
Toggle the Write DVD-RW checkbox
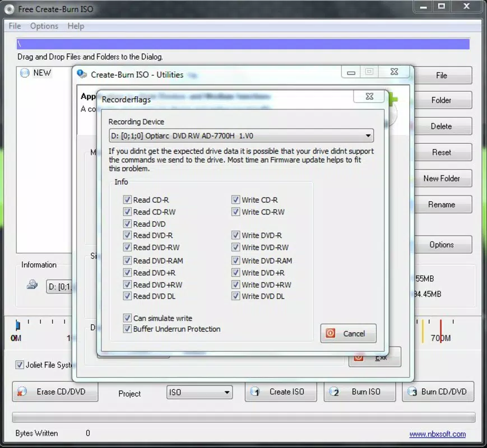pos(236,248)
